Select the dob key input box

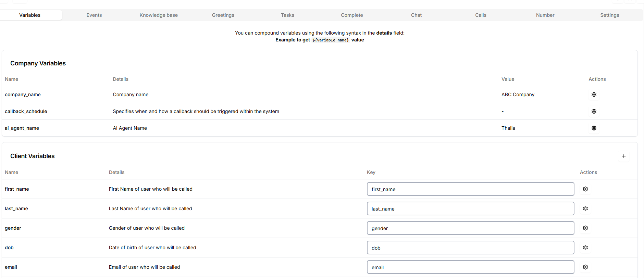point(470,248)
